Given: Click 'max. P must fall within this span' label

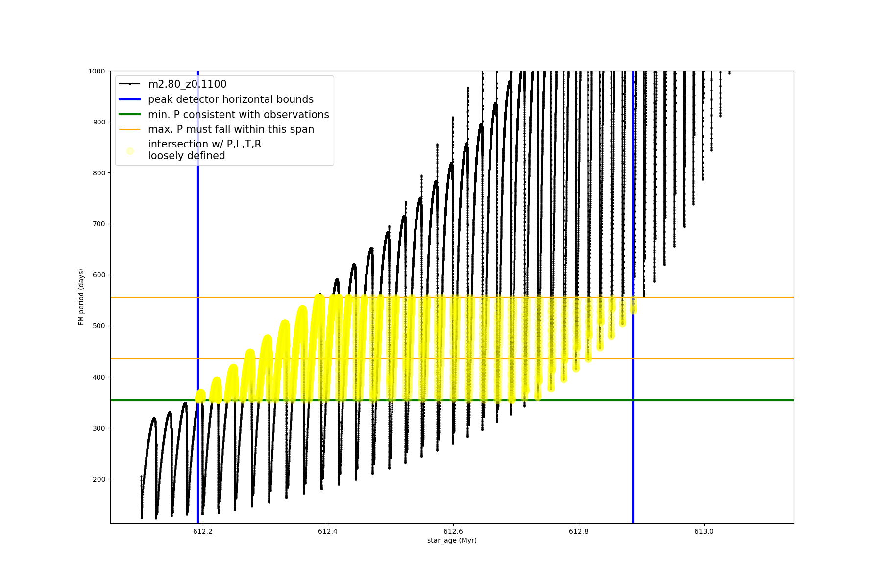Looking at the screenshot, I should [x=231, y=129].
